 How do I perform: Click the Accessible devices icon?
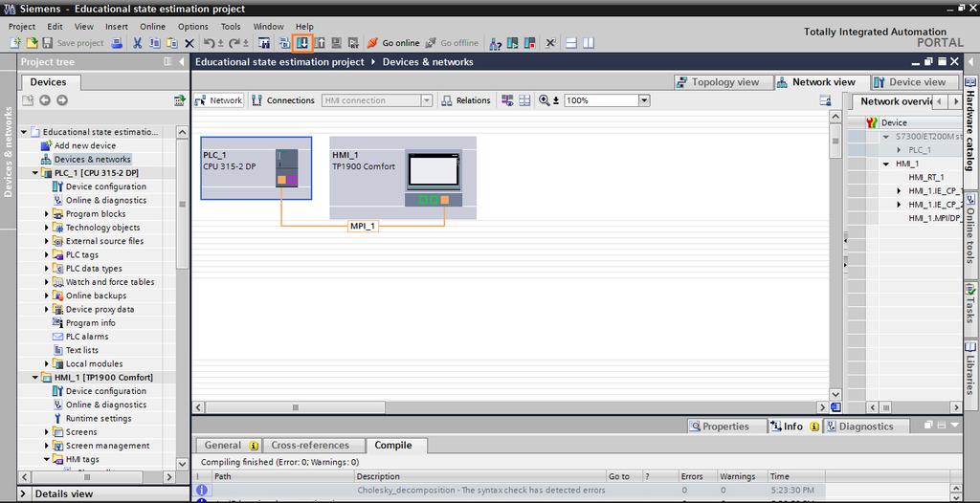tap(496, 43)
